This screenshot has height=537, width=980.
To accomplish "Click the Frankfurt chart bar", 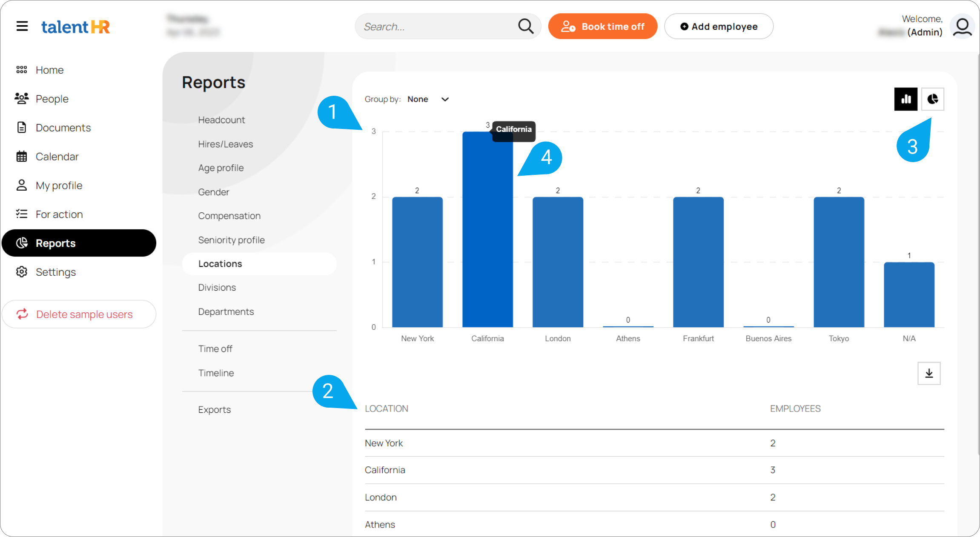I will [698, 262].
